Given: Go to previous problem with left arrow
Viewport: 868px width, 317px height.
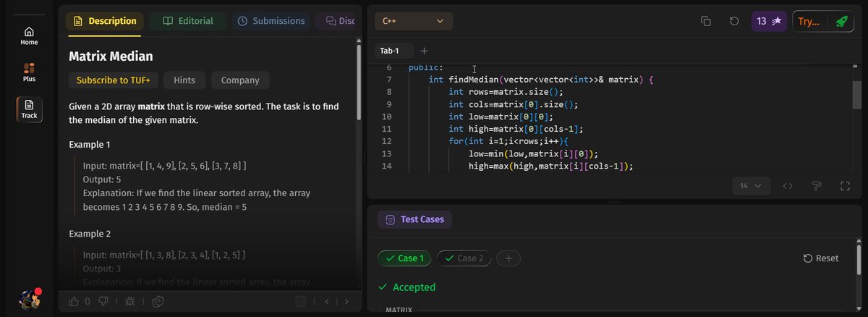Looking at the screenshot, I should pos(327,301).
